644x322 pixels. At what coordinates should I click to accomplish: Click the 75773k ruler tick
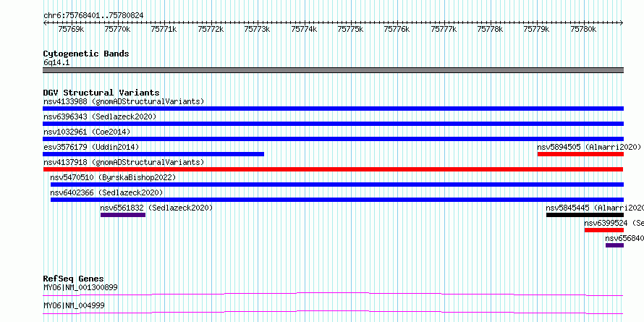tap(257, 29)
